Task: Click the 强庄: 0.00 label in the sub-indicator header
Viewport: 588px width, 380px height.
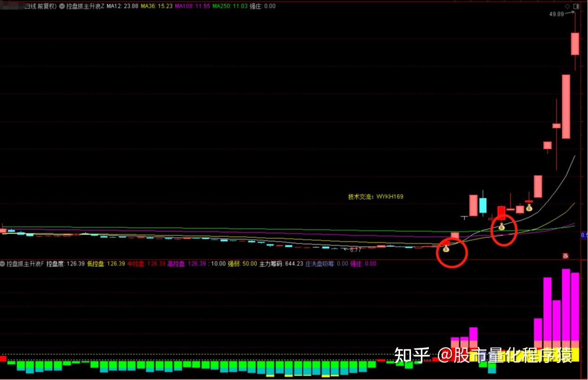Action: point(363,263)
